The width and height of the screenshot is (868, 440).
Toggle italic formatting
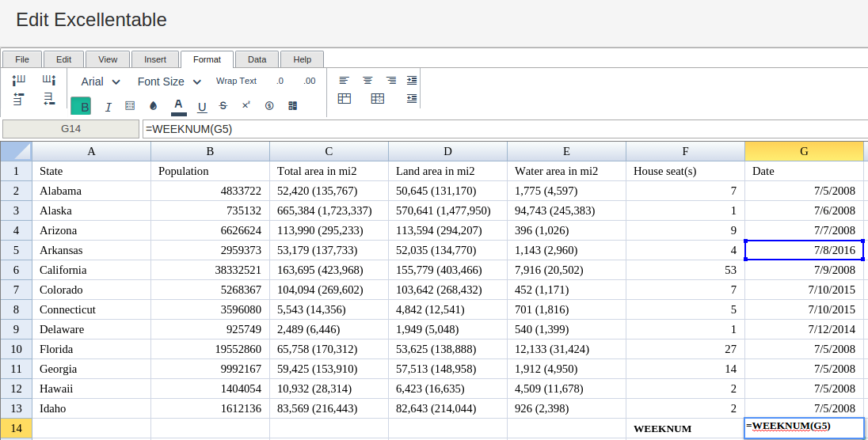(108, 106)
